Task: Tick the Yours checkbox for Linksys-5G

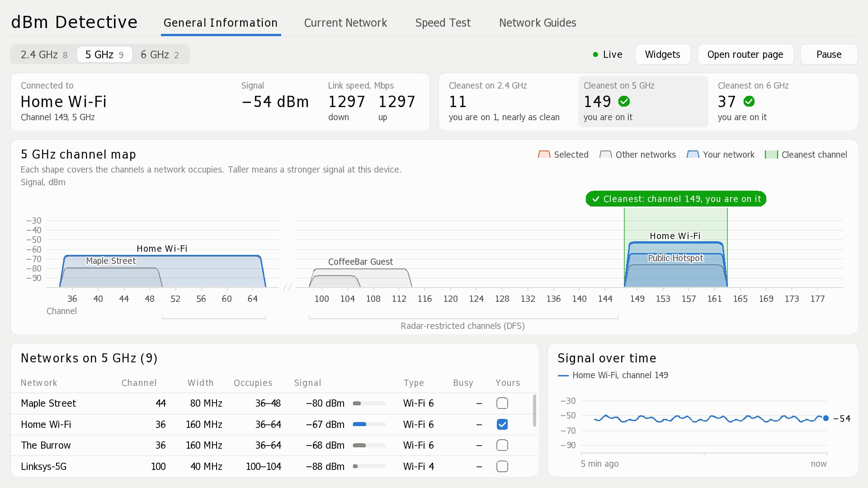Action: [502, 466]
